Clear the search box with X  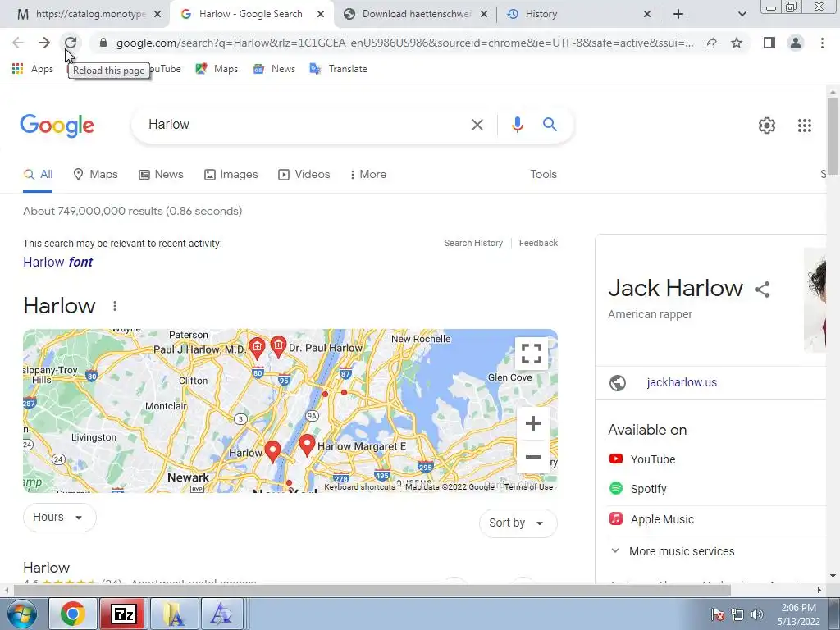pos(477,125)
